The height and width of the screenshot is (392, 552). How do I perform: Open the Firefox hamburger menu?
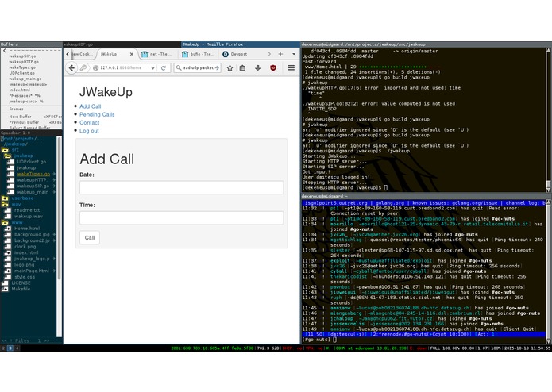coord(291,67)
